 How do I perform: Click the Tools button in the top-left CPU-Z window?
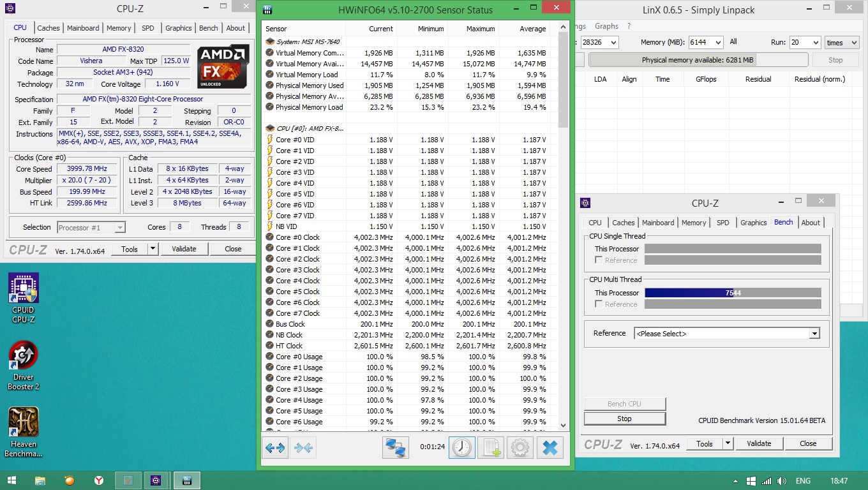point(130,249)
